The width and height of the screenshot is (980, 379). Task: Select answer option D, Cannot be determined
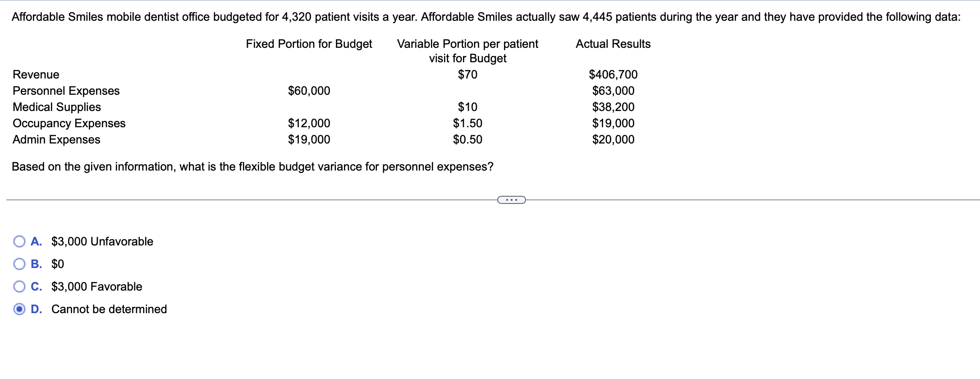click(x=19, y=310)
